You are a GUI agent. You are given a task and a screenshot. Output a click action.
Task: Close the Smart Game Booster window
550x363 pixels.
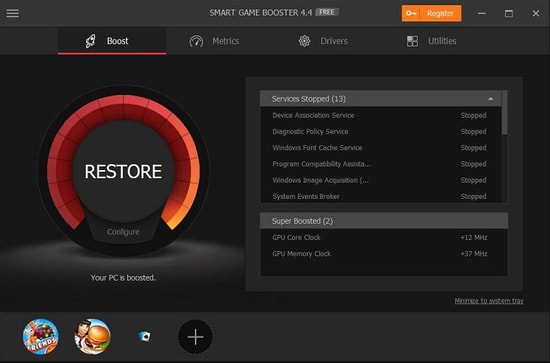[x=536, y=13]
